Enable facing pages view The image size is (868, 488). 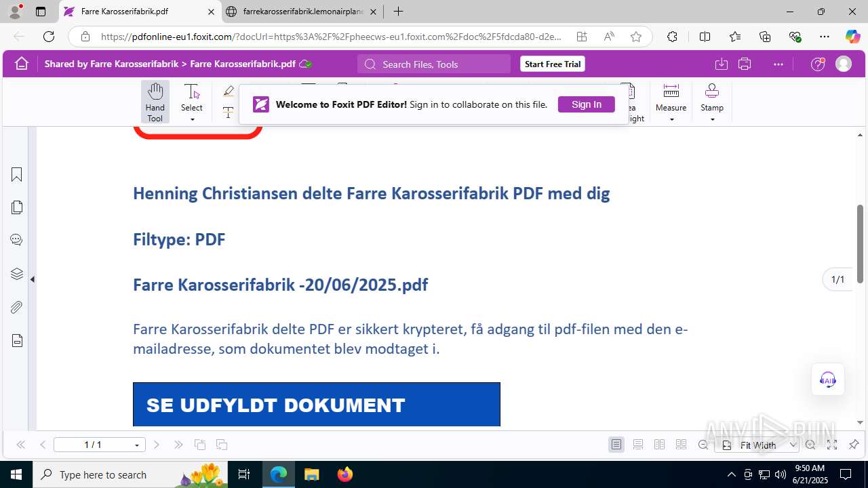pos(659,445)
